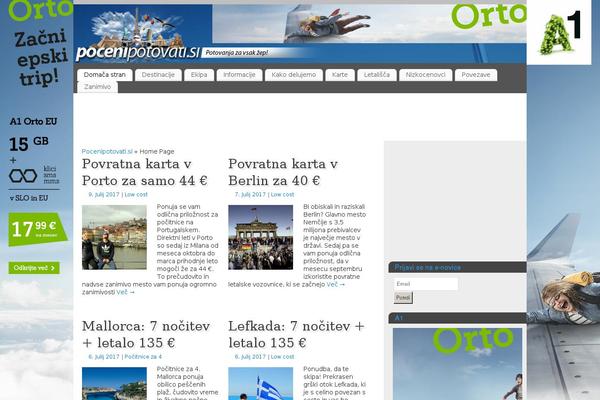Click the Lefkada Greek flag thumbnail
Viewport: 600px width, 400px height.
click(261, 384)
